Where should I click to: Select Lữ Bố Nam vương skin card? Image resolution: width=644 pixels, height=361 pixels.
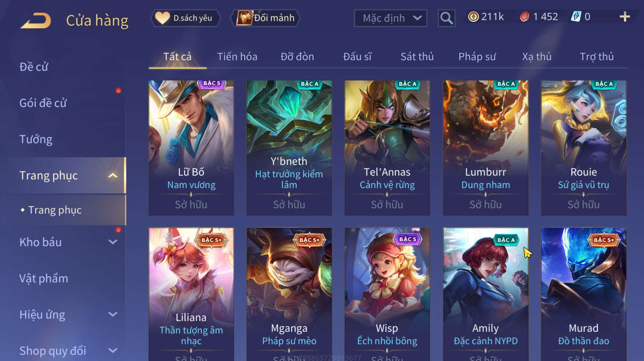coord(191,148)
